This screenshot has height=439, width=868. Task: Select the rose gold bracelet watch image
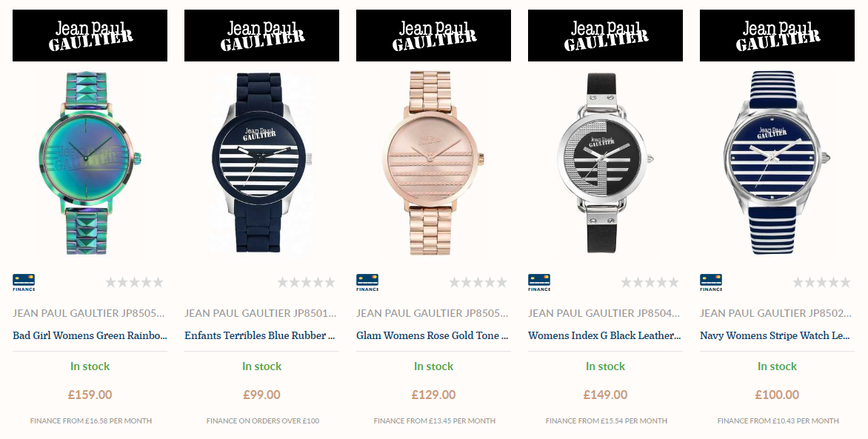pos(433,162)
